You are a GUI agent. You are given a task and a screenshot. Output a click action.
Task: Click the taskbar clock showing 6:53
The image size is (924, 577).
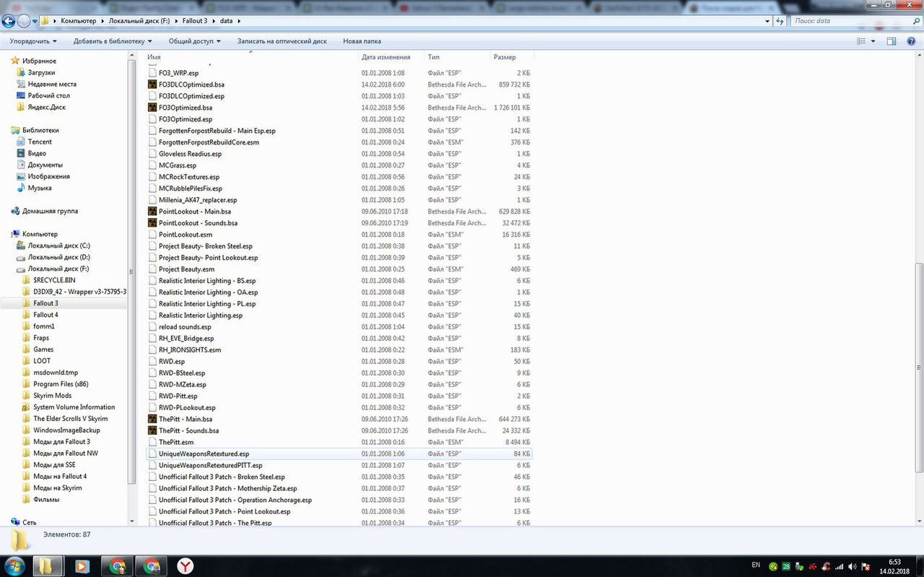894,561
